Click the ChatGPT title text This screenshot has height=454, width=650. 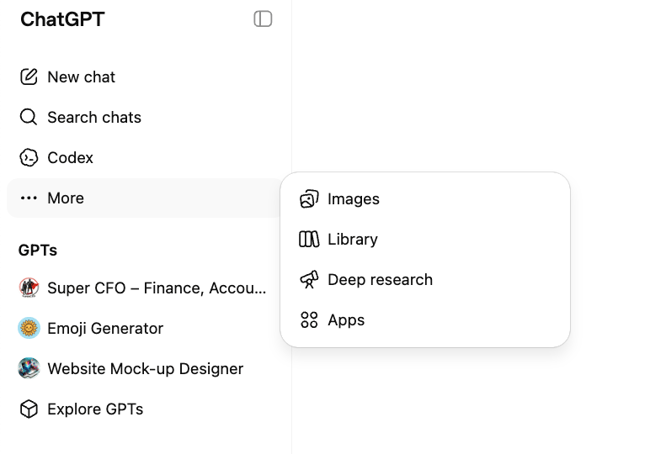coord(63,19)
